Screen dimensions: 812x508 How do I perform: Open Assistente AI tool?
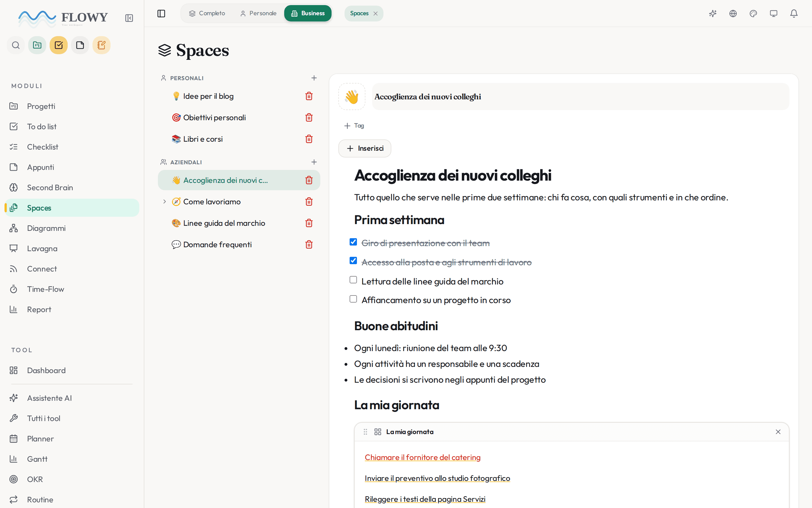click(x=72, y=398)
